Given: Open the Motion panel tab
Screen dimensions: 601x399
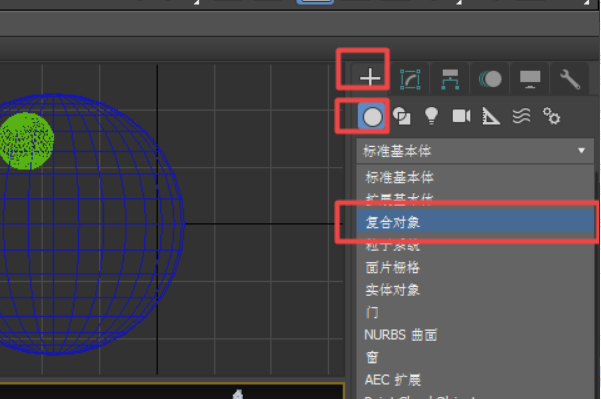Looking at the screenshot, I should point(490,79).
